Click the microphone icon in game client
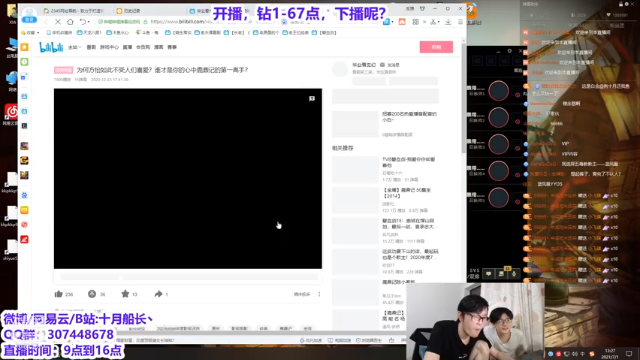The image size is (640, 360). pos(514,274)
